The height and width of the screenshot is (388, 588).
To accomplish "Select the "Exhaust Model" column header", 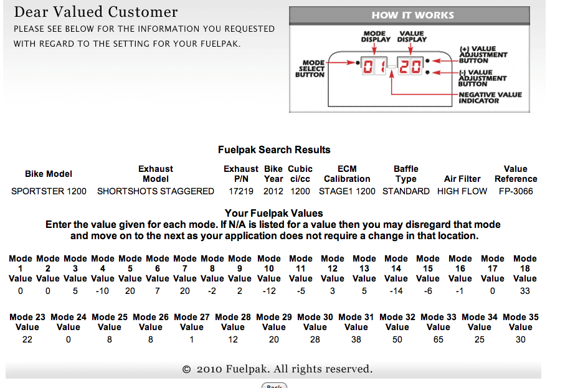I will pos(156,174).
